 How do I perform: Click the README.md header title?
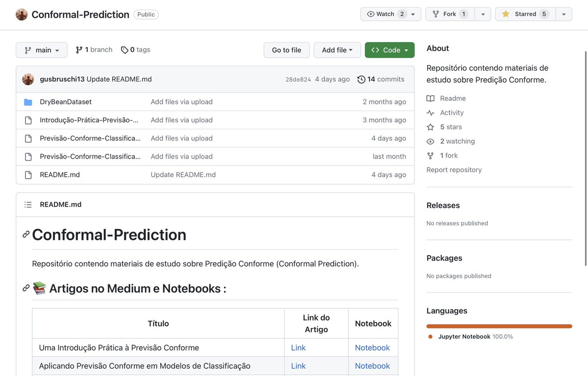(x=61, y=205)
